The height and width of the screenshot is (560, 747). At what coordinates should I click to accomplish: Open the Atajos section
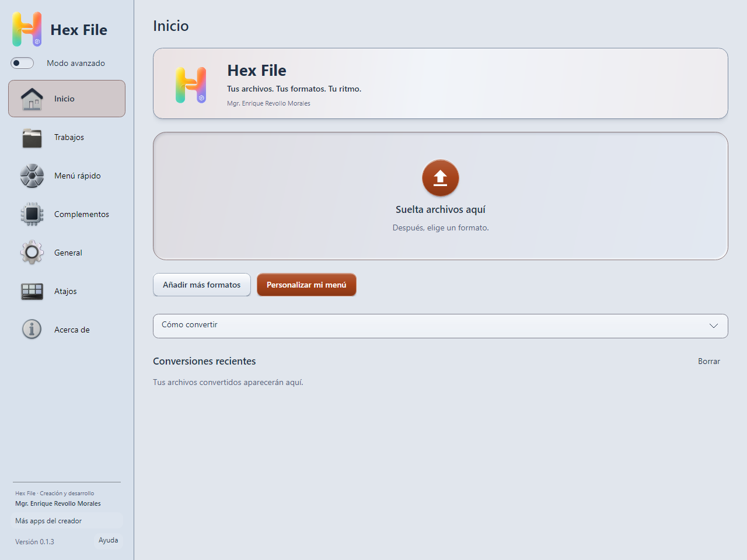pos(67,291)
